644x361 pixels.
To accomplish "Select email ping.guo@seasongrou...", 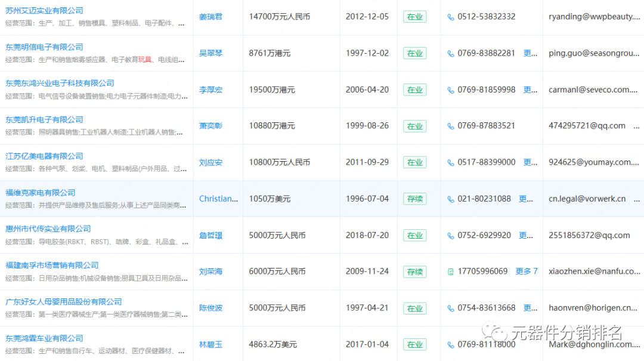I will pos(594,54).
